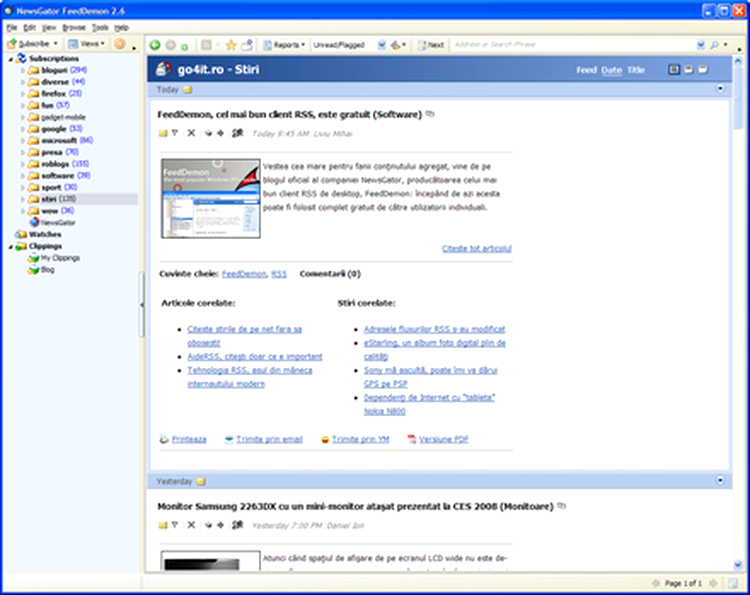Viewport: 750px width, 595px height.
Task: Open the Browse menu
Action: [x=74, y=28]
